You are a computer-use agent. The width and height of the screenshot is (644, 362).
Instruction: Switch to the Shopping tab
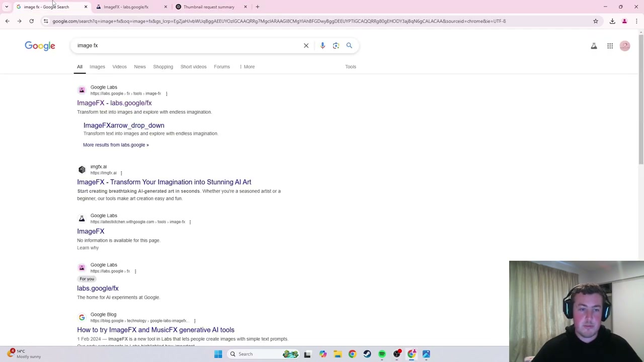click(163, 66)
